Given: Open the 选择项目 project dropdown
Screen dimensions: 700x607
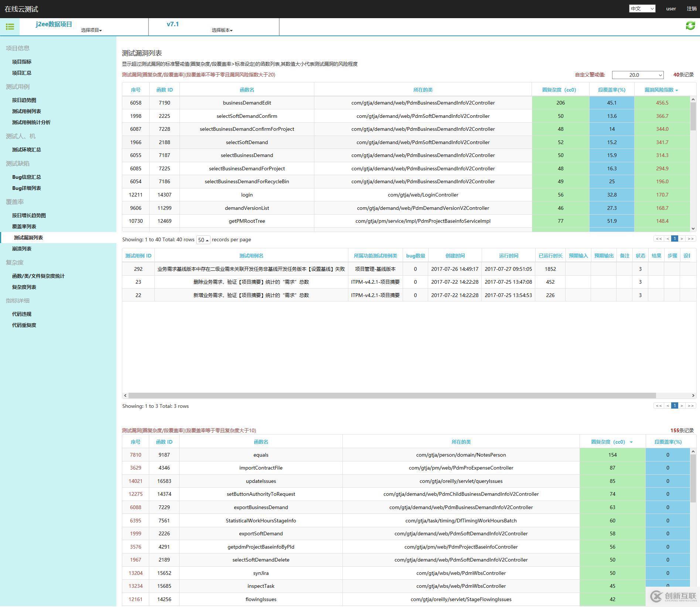Looking at the screenshot, I should [91, 30].
